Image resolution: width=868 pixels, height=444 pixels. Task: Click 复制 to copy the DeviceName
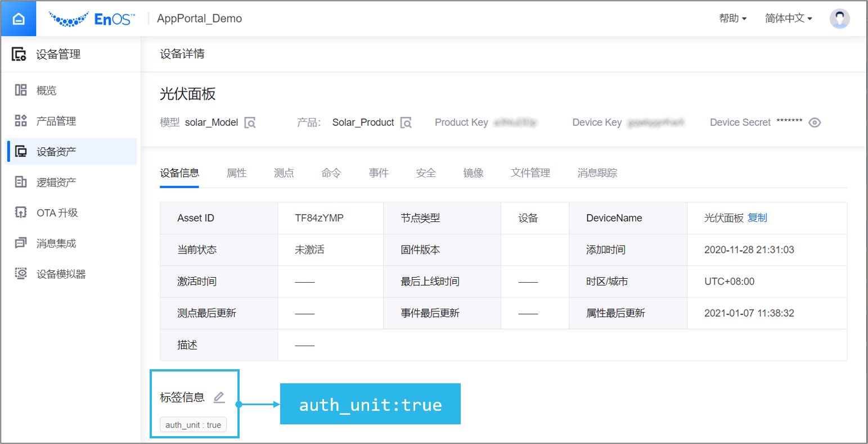pos(757,218)
